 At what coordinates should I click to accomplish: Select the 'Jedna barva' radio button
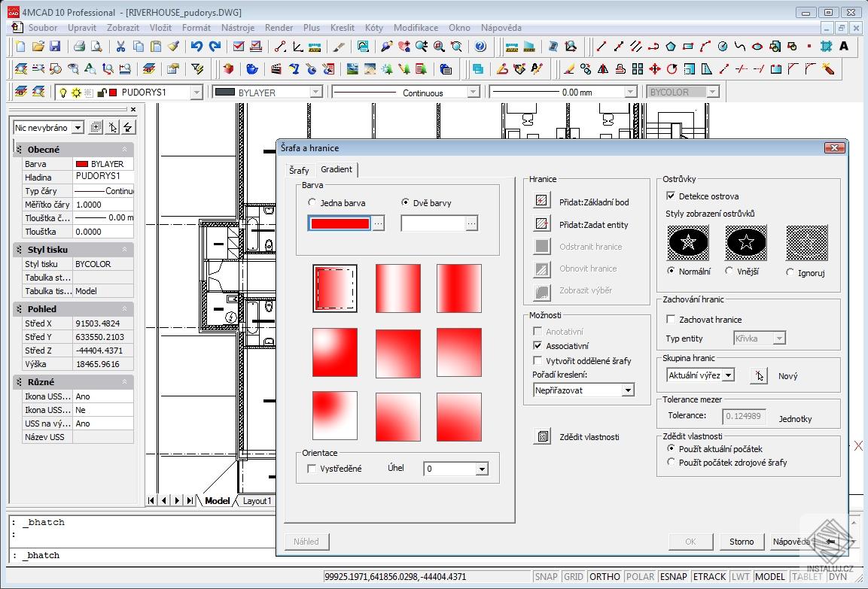coord(312,203)
